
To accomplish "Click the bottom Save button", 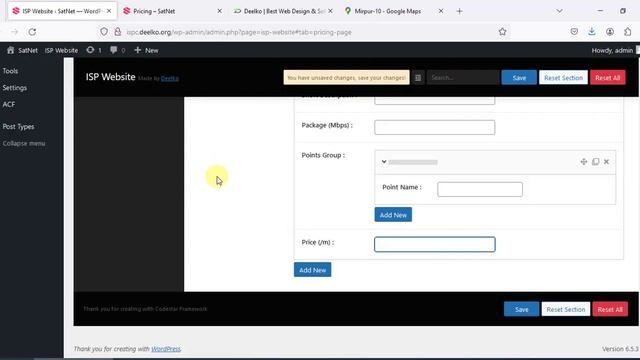I will (521, 309).
